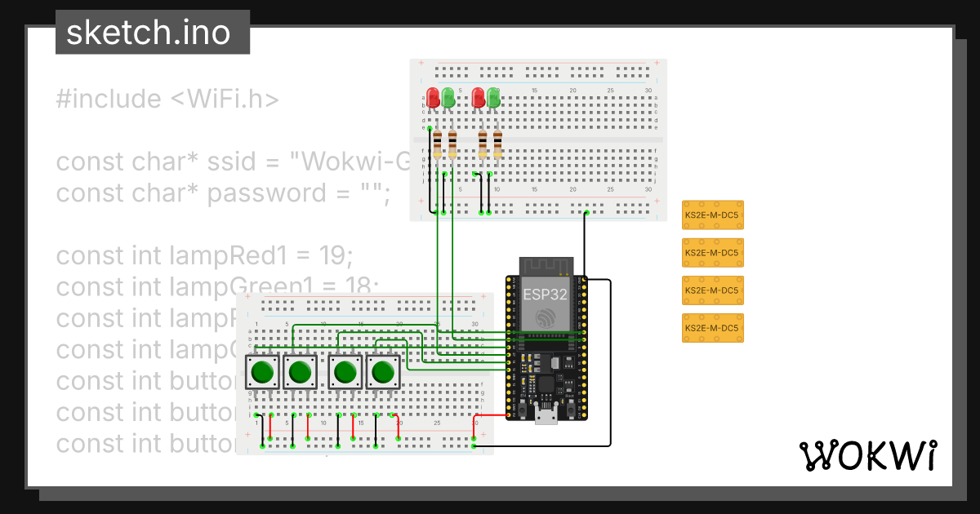
Task: Click the micro USB port on the ESP32 board
Action: 546,415
